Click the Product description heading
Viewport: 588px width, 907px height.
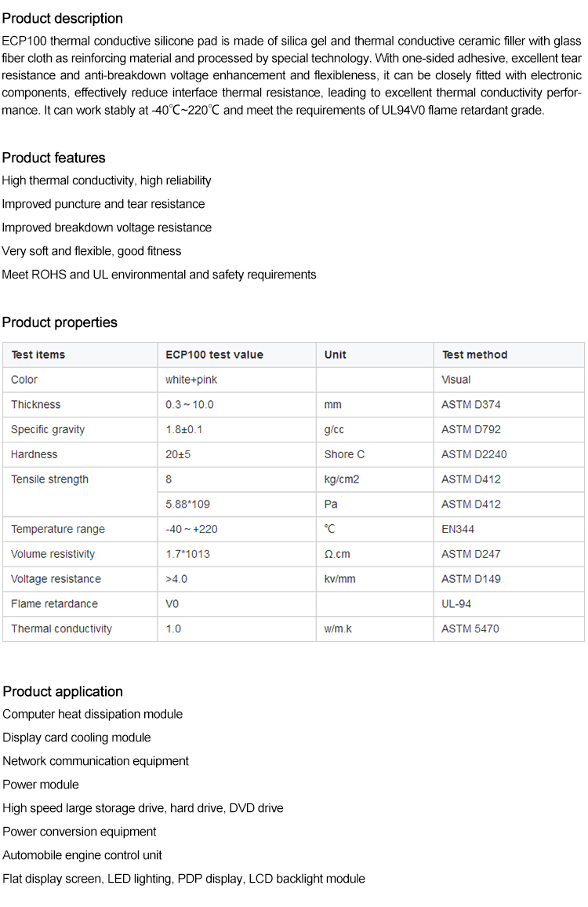(63, 18)
